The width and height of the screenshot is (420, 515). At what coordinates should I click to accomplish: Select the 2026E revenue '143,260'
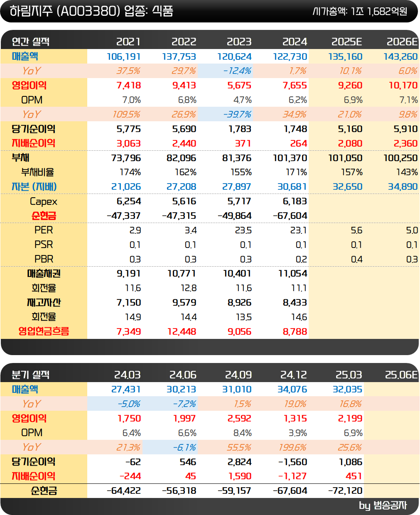tap(400, 56)
